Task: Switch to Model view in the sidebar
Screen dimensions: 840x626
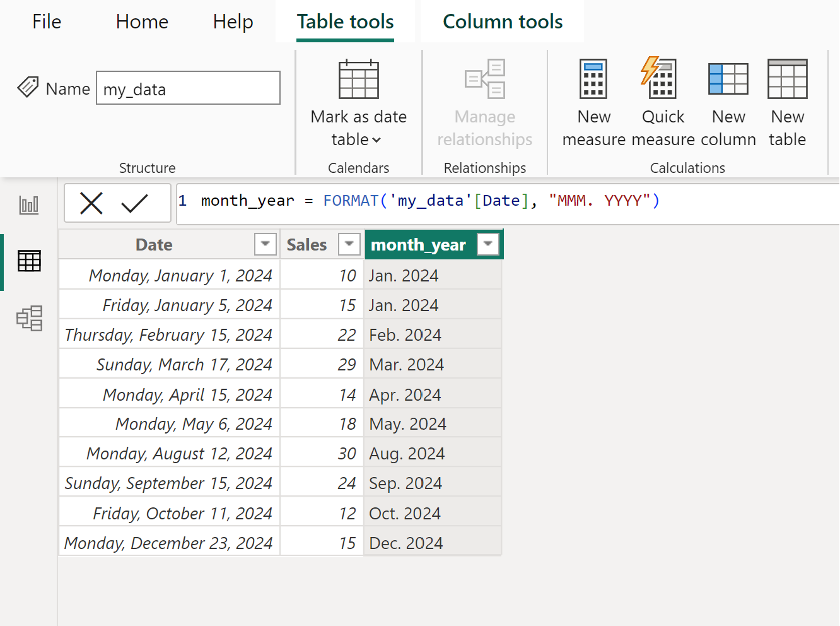Action: 29,319
